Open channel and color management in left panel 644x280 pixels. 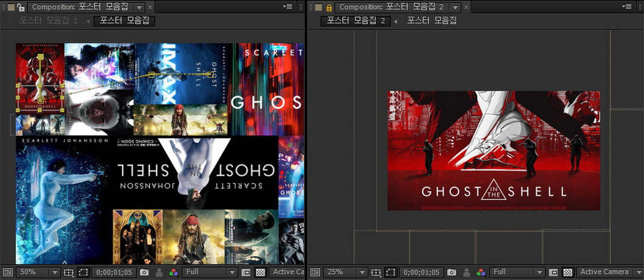(174, 272)
